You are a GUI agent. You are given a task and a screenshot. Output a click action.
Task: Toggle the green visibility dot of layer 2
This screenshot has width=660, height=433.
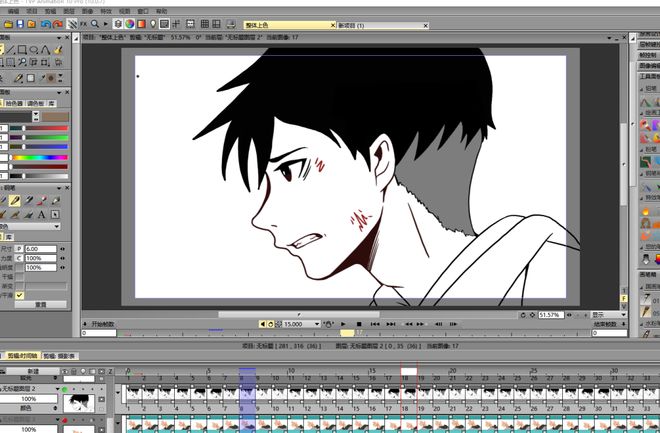(x=65, y=389)
